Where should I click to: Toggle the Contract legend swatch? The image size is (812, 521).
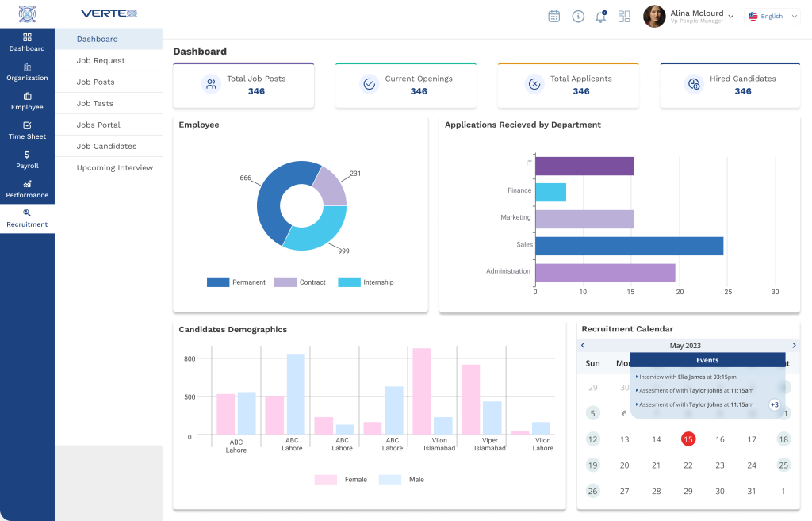click(x=285, y=282)
